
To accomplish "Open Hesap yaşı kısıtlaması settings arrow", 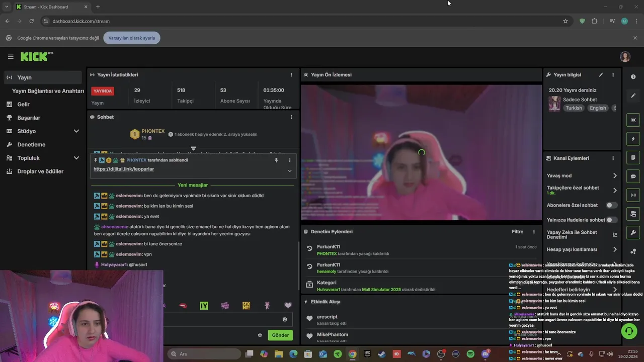I will (614, 249).
